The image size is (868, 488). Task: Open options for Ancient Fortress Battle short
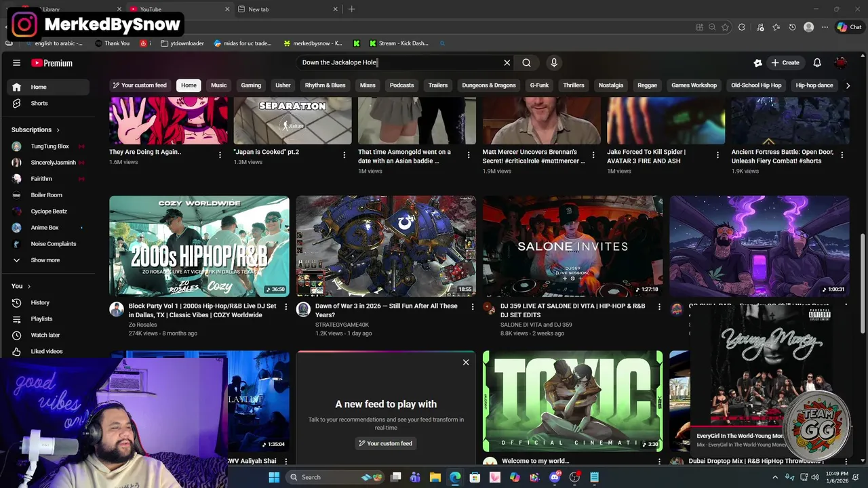pyautogui.click(x=842, y=155)
